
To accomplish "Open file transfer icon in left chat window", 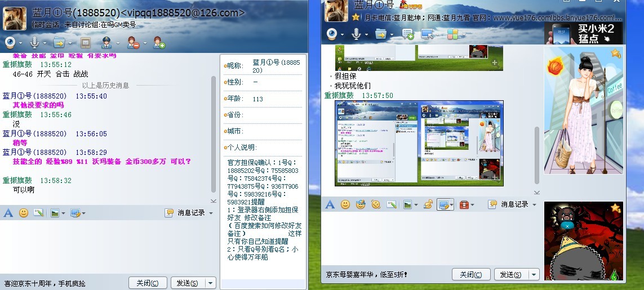I will click(x=59, y=42).
